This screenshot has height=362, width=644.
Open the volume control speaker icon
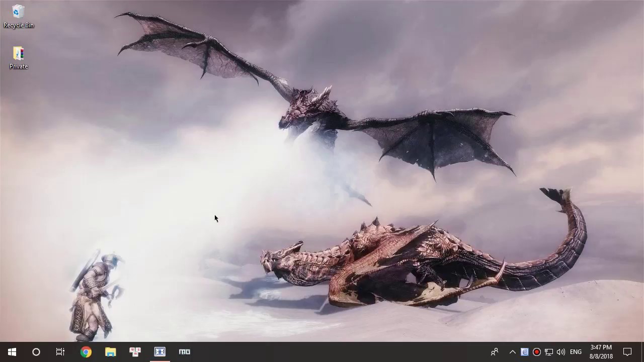click(561, 352)
